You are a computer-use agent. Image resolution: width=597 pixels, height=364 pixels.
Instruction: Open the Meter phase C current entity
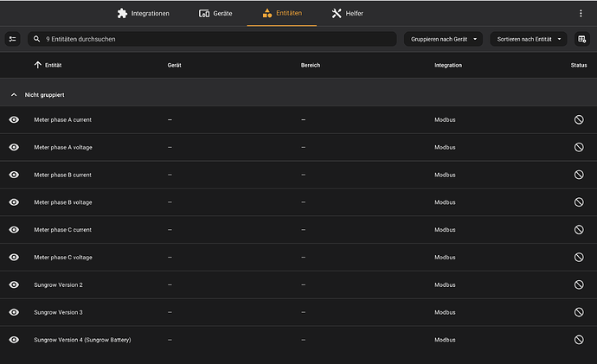63,230
